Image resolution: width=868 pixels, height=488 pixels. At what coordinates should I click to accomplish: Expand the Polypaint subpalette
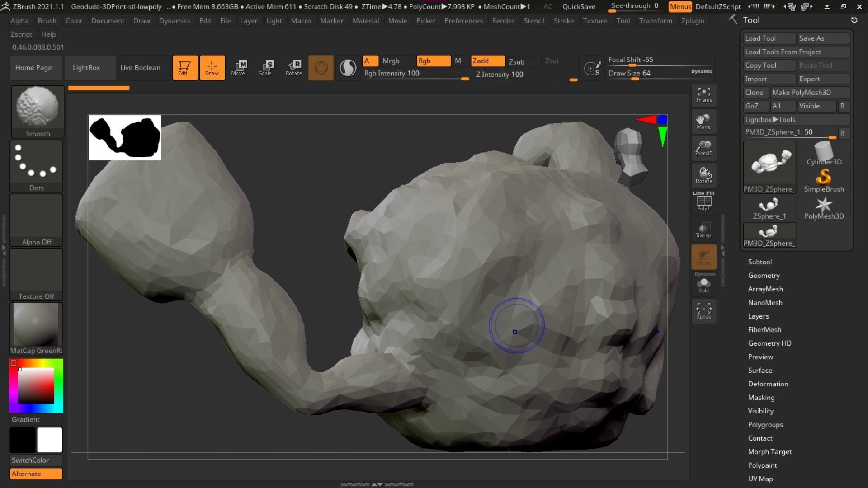(x=762, y=465)
